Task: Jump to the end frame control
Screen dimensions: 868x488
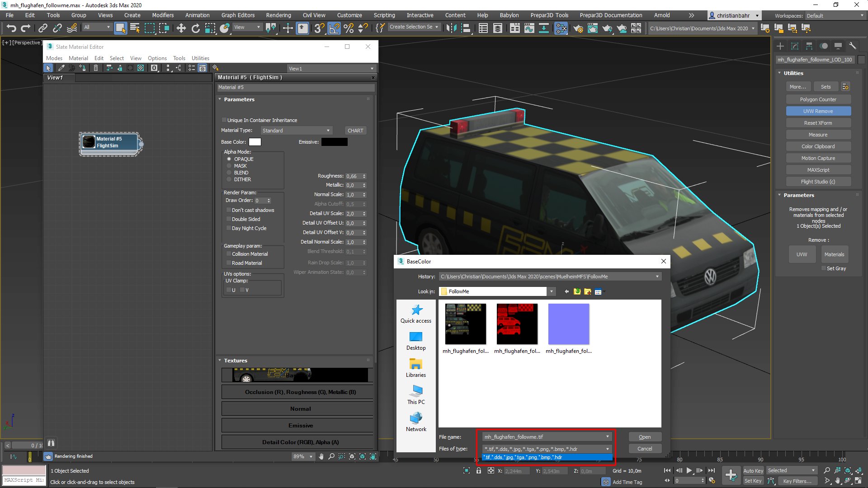Action: click(x=712, y=470)
